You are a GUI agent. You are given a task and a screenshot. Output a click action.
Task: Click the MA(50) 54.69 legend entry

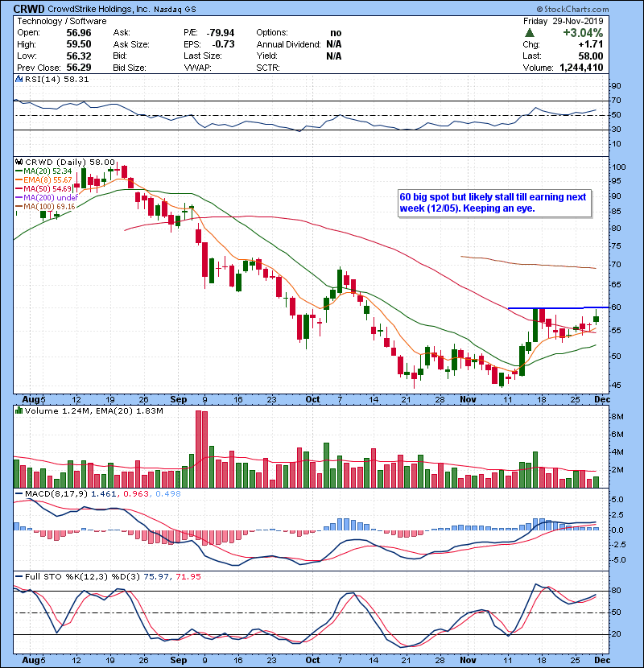click(x=44, y=188)
